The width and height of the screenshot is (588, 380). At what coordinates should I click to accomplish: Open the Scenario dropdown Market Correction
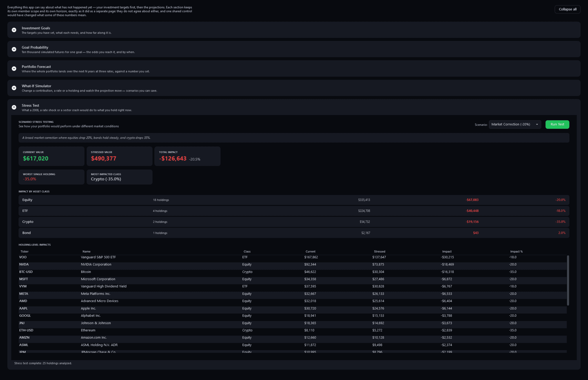click(x=515, y=124)
